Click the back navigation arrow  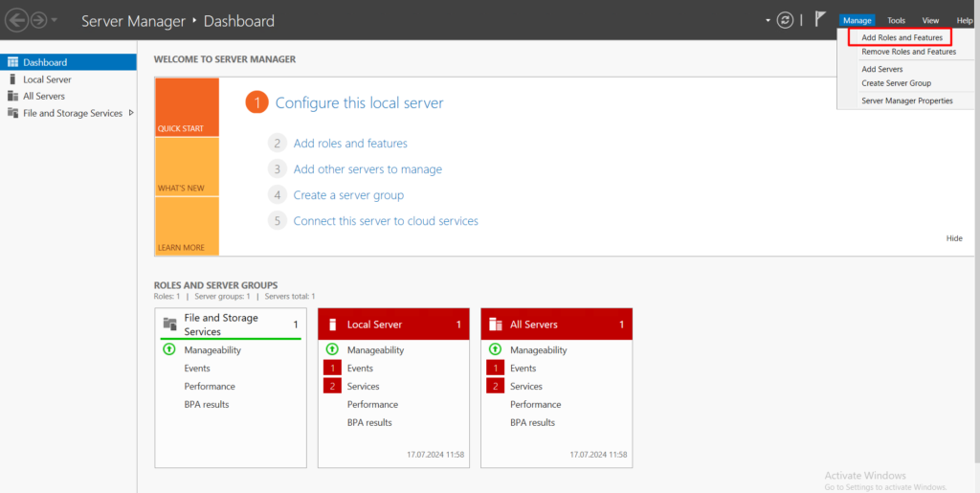[x=16, y=21]
